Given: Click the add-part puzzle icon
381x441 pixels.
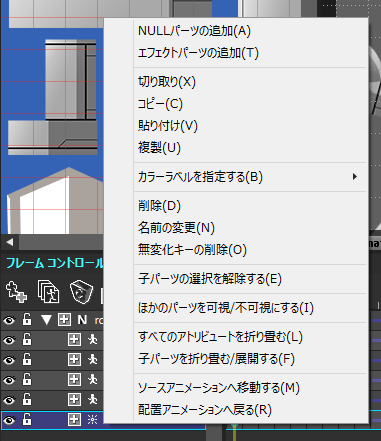Looking at the screenshot, I should tap(17, 292).
